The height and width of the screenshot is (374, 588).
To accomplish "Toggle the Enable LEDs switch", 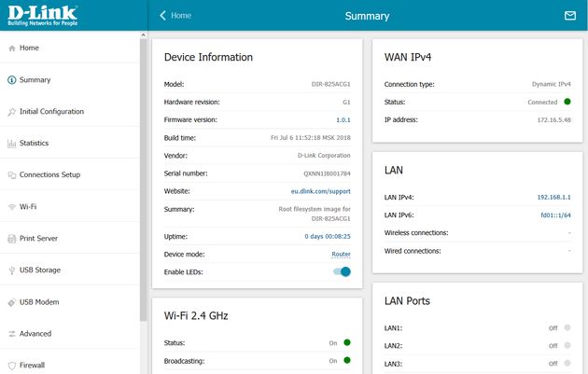I will (x=342, y=271).
